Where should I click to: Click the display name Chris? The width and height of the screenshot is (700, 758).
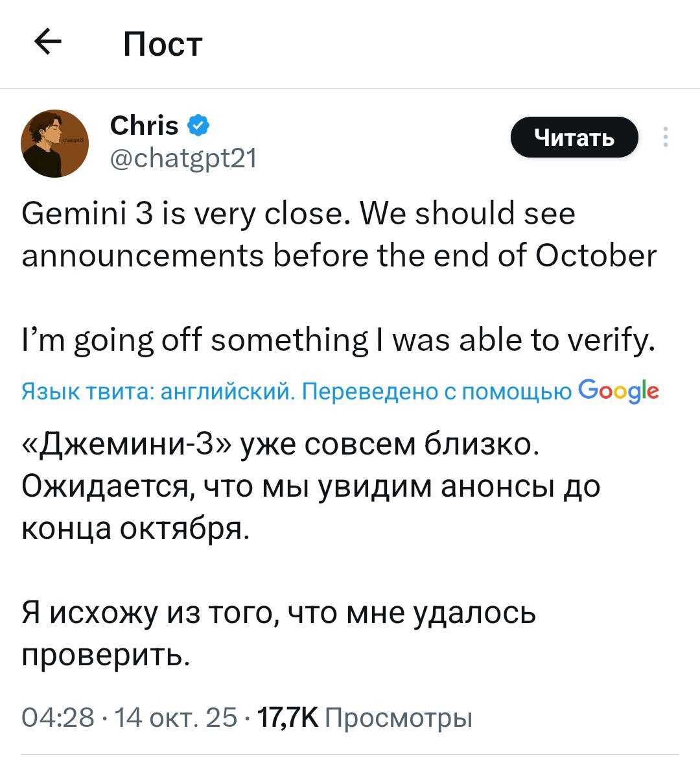(144, 125)
